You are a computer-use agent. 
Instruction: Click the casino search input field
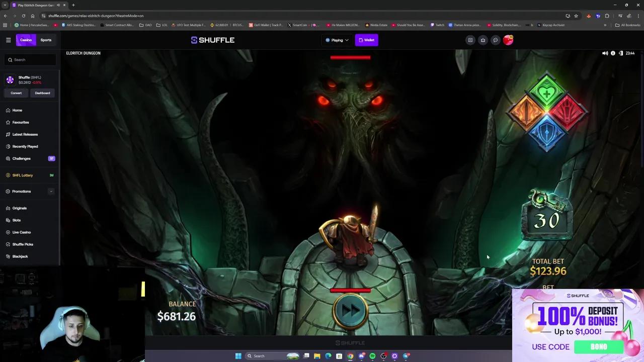(30, 59)
